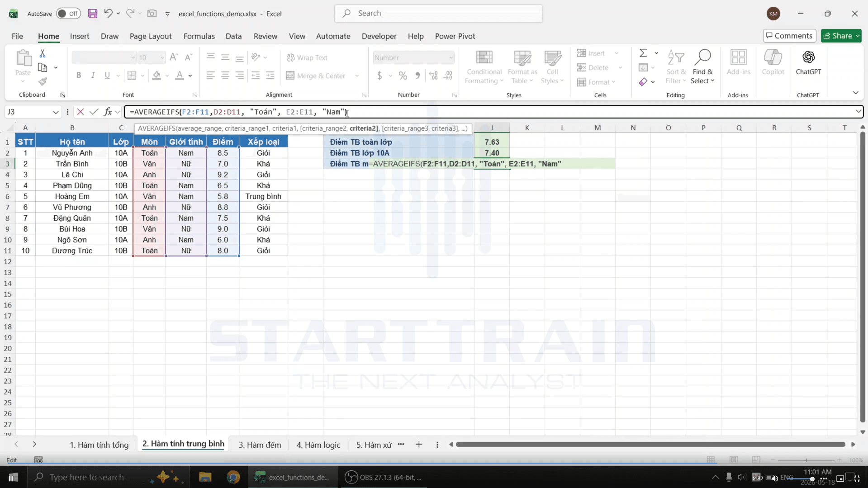
Task: Switch to sheet '3. Hàm đếm'
Action: (x=260, y=445)
